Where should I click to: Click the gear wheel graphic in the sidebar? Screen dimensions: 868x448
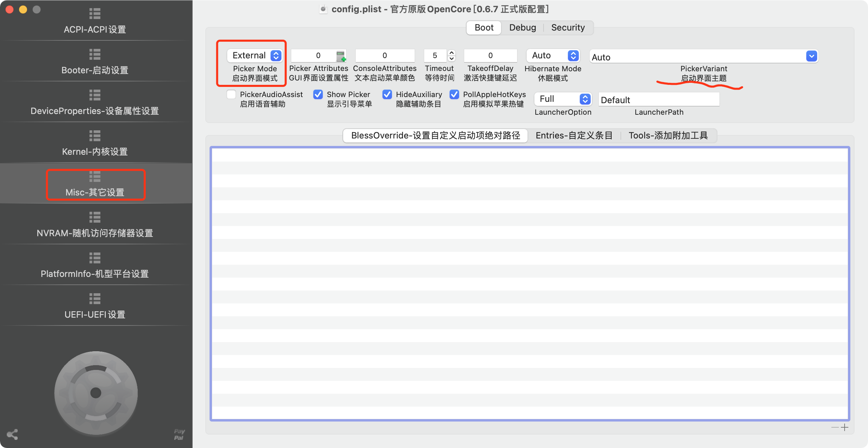tap(96, 393)
